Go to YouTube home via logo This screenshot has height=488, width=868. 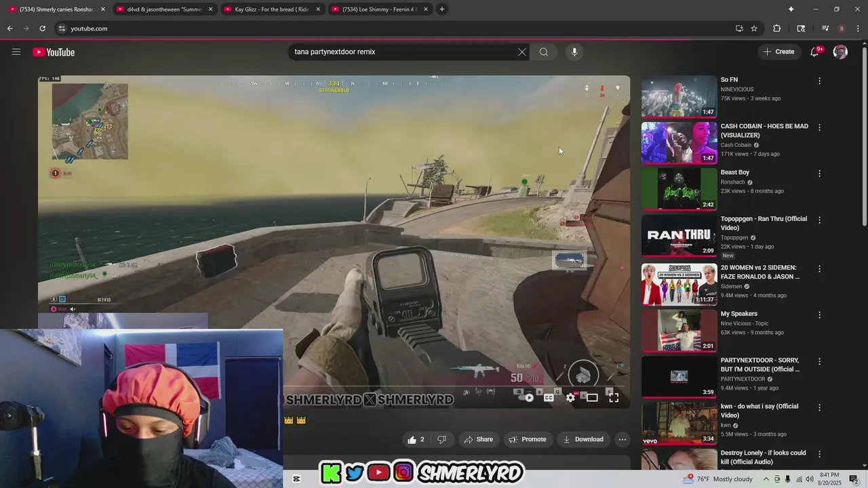[x=54, y=52]
